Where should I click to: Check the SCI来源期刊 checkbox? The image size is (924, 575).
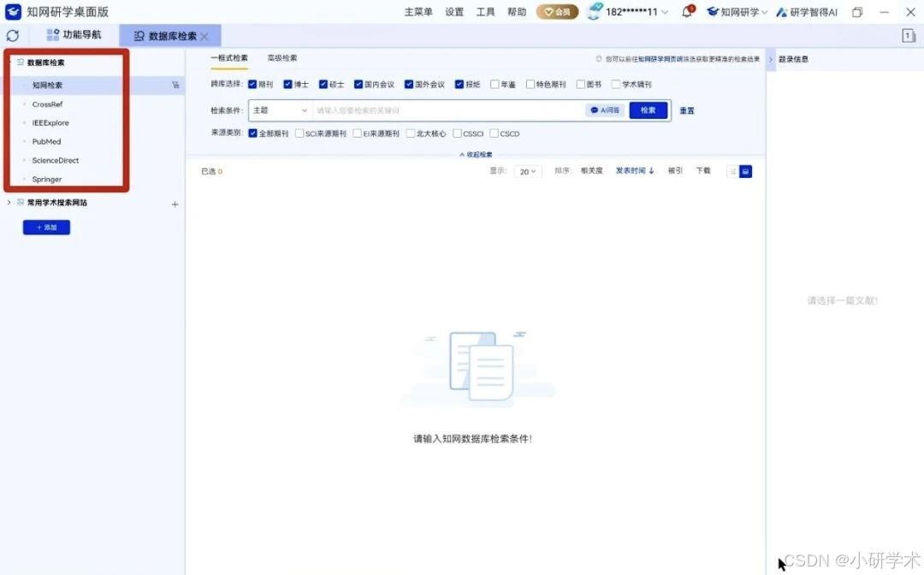click(x=299, y=133)
